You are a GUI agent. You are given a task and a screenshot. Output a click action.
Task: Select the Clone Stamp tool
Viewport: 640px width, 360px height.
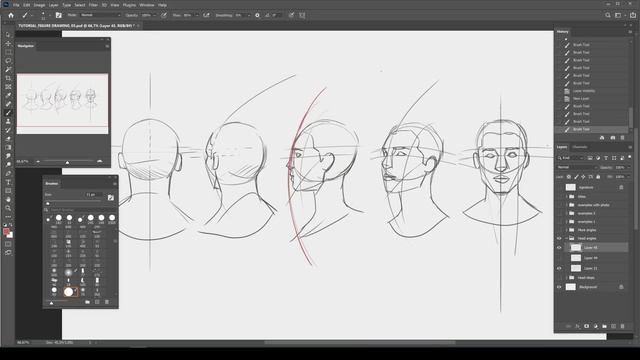8,121
